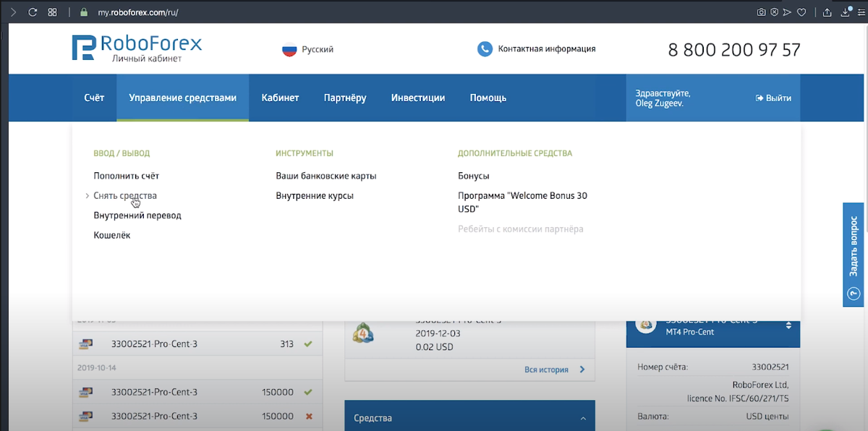The width and height of the screenshot is (868, 431).
Task: Click phone number 8 800 200 97 57
Action: point(734,50)
